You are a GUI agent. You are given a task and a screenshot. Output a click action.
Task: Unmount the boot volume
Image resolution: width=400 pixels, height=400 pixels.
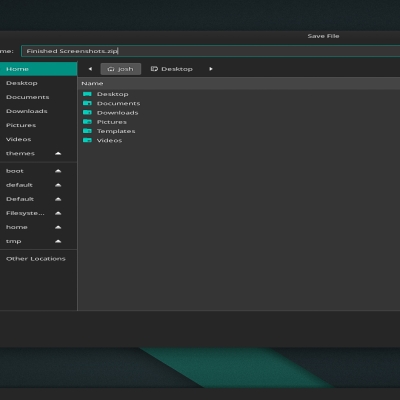[58, 171]
